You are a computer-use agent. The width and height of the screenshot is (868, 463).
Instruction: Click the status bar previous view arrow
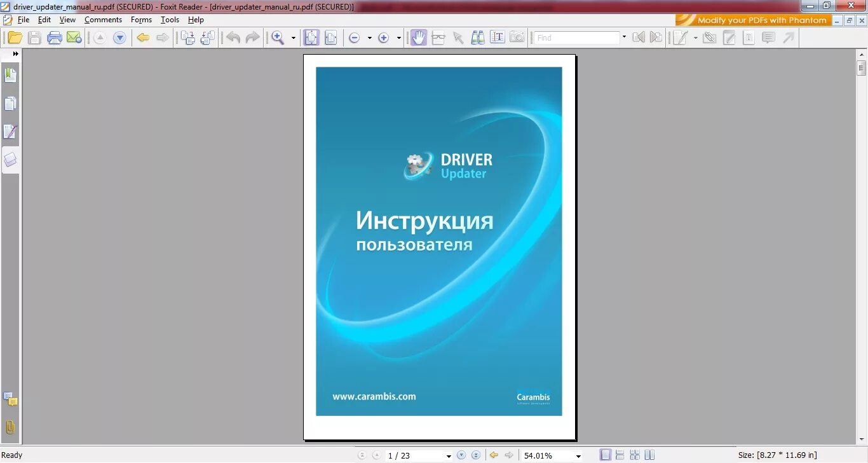pos(494,455)
